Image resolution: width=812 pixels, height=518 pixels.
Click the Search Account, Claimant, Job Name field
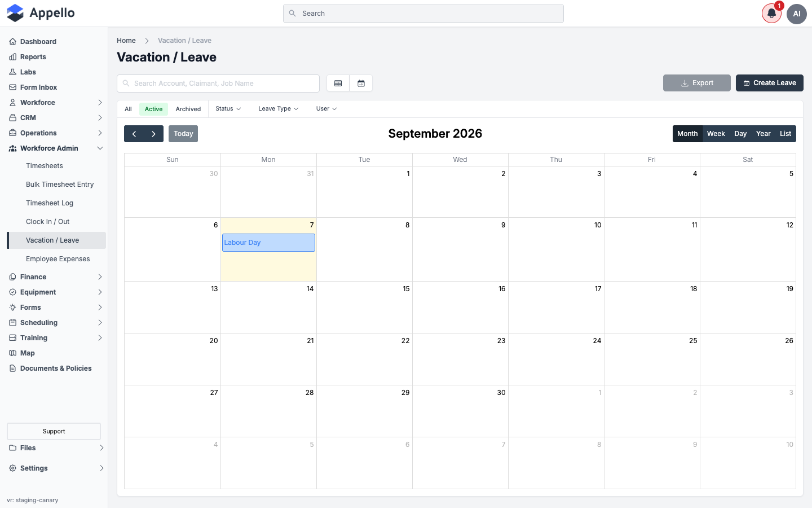coord(218,84)
